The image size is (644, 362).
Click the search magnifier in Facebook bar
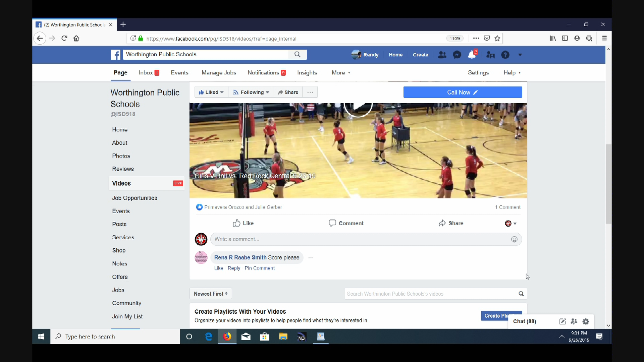[297, 54]
